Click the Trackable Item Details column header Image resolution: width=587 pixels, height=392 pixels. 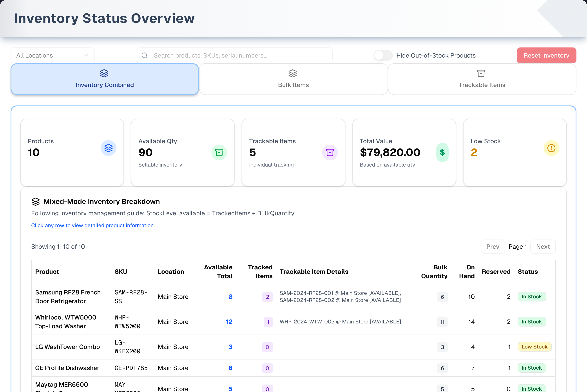(314, 272)
